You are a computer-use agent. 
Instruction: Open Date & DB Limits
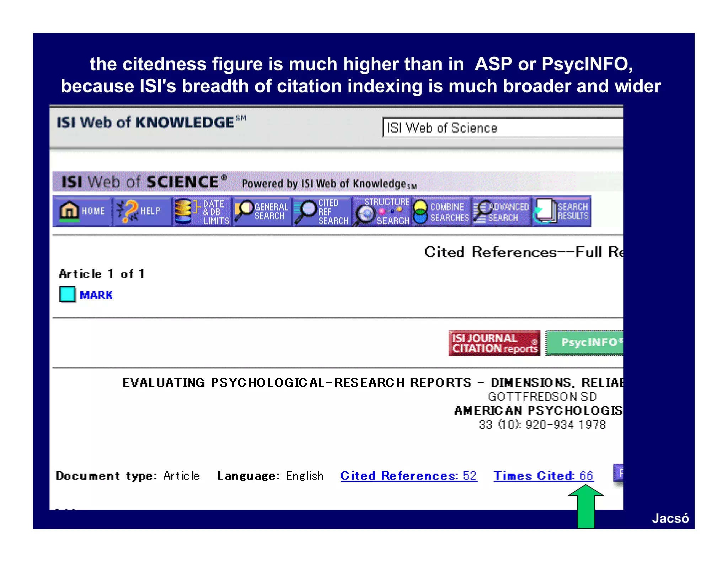pyautogui.click(x=202, y=211)
